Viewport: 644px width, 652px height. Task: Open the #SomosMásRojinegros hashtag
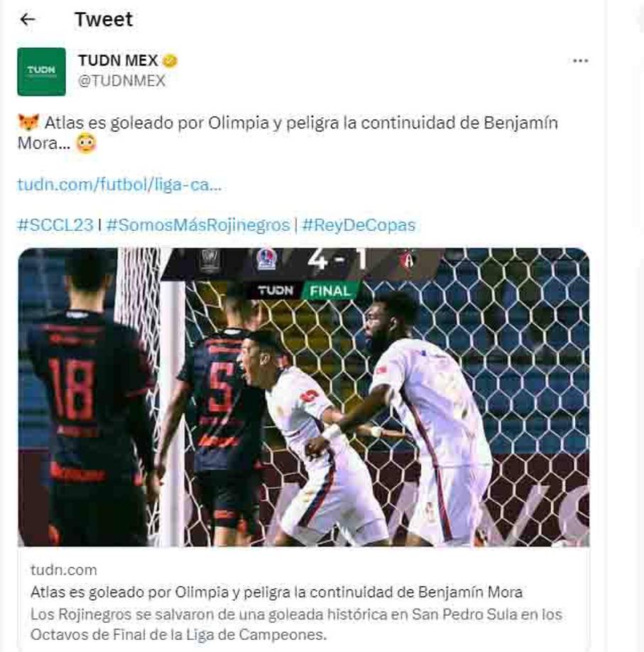tap(198, 225)
